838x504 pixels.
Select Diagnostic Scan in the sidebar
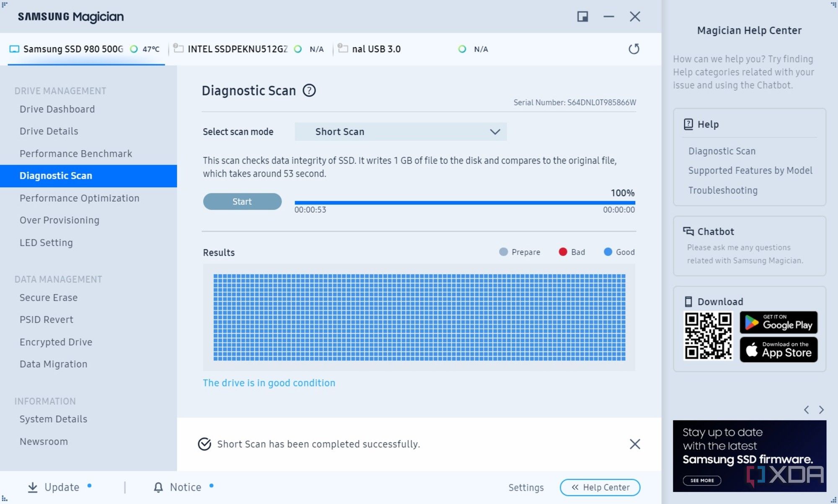(88, 176)
